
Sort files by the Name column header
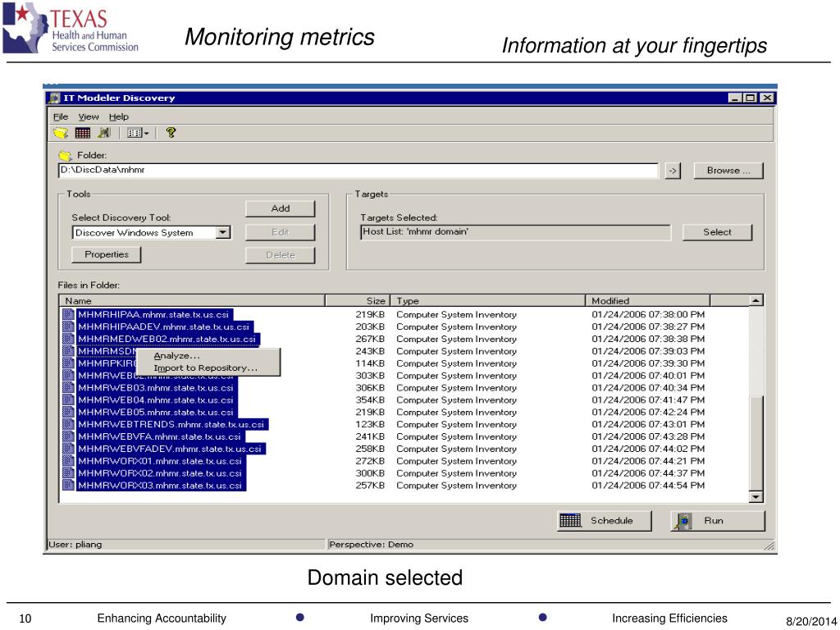[x=192, y=300]
